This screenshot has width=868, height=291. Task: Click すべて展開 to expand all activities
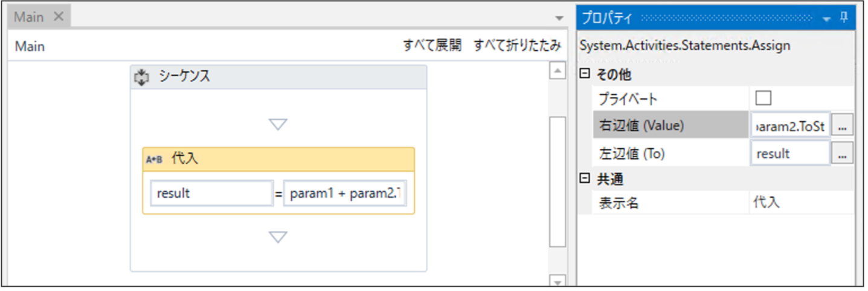coord(432,45)
